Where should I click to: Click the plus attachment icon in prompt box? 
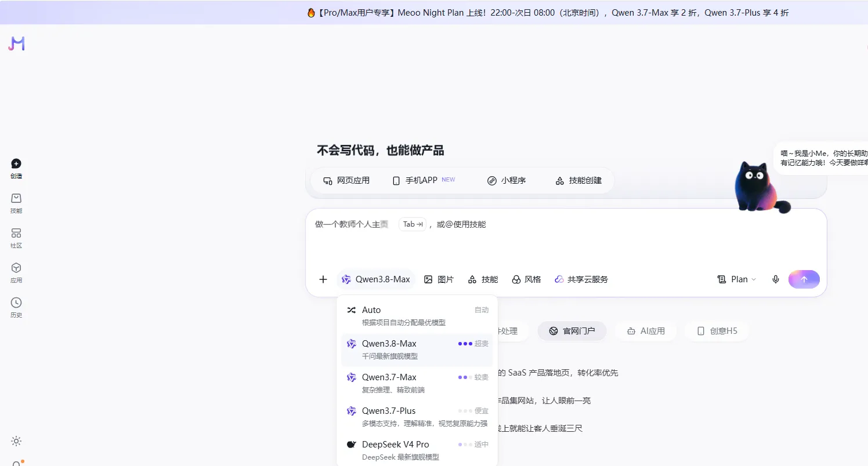323,279
